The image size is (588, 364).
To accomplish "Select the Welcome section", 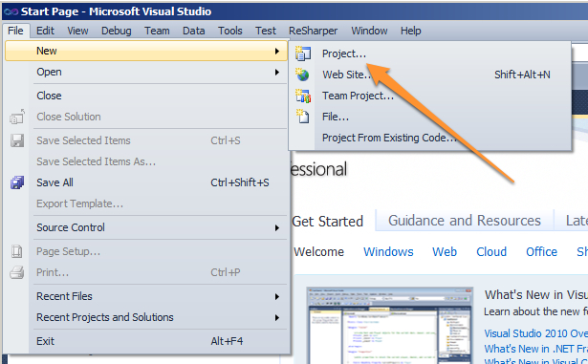I will click(318, 251).
